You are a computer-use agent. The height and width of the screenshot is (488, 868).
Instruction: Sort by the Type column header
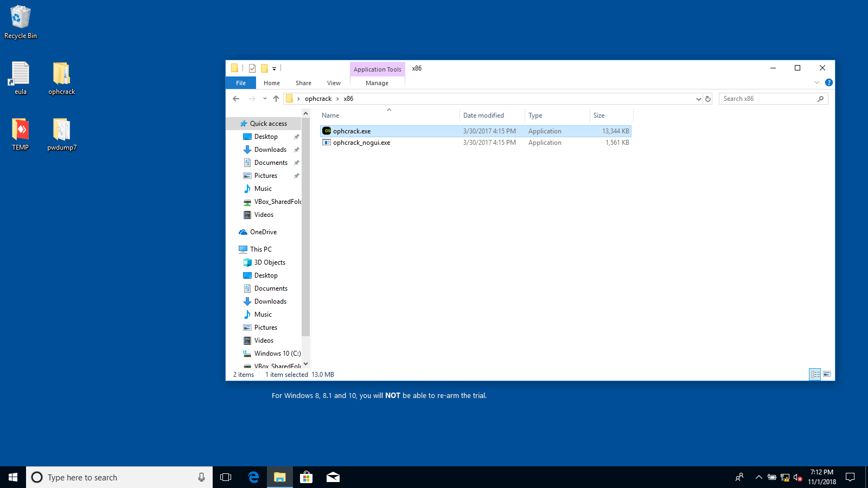point(557,115)
